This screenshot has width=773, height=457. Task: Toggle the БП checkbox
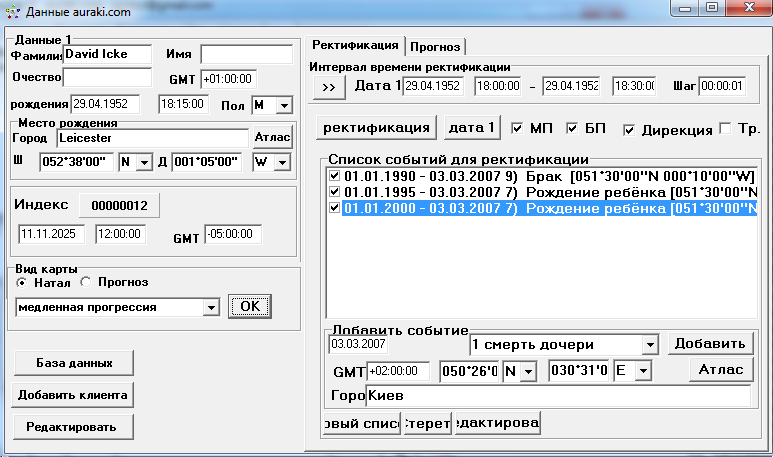click(x=572, y=129)
